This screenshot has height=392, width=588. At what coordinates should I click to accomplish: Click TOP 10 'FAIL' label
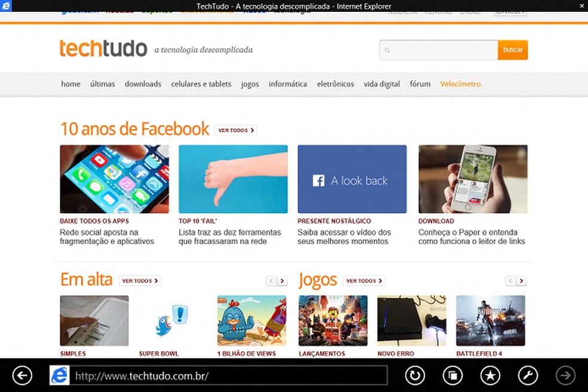point(198,221)
